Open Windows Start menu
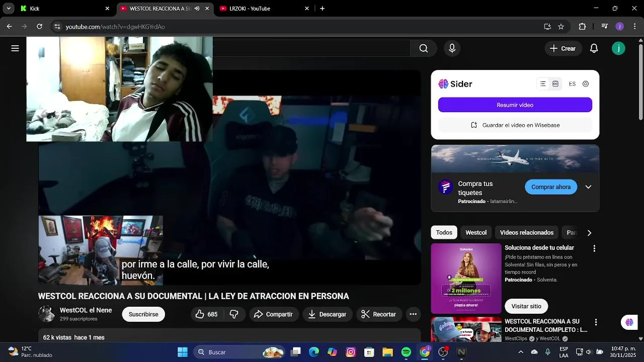Image resolution: width=644 pixels, height=362 pixels. pos(183,352)
